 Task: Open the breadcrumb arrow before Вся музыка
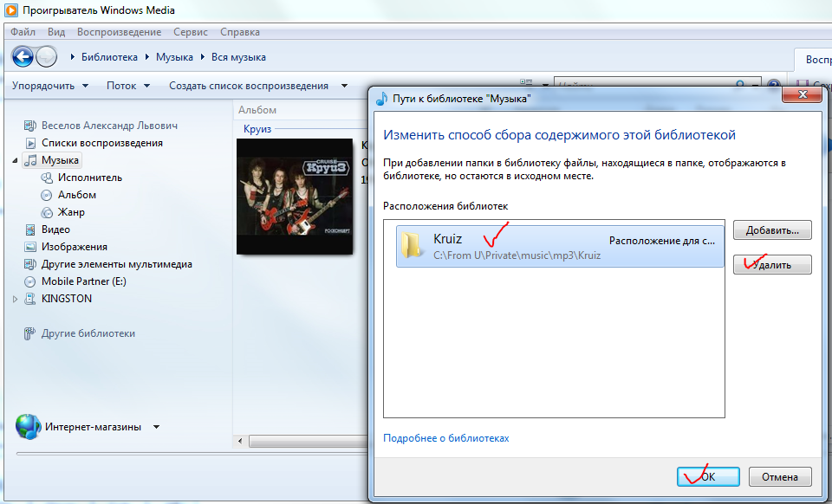203,57
